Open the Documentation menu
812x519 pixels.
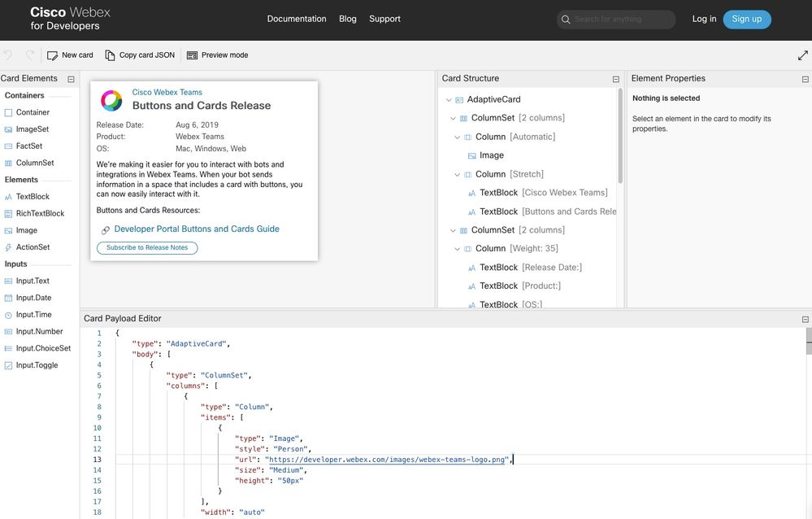(297, 19)
